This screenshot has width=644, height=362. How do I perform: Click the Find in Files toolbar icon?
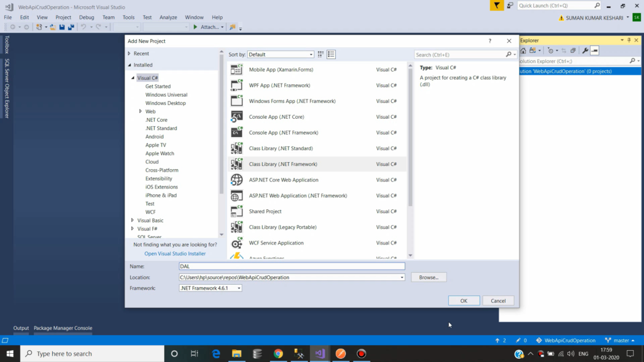(x=233, y=27)
